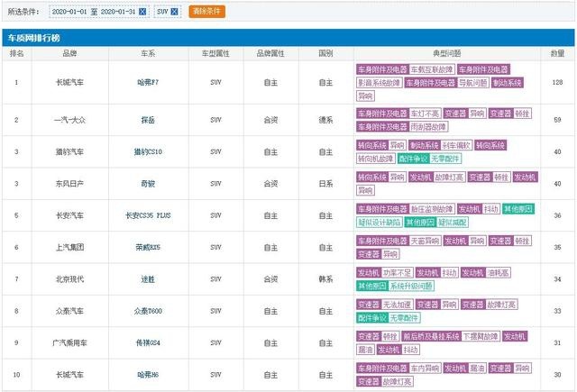
Task: Open the 长安CS35 PLUS link
Action: pyautogui.click(x=148, y=215)
